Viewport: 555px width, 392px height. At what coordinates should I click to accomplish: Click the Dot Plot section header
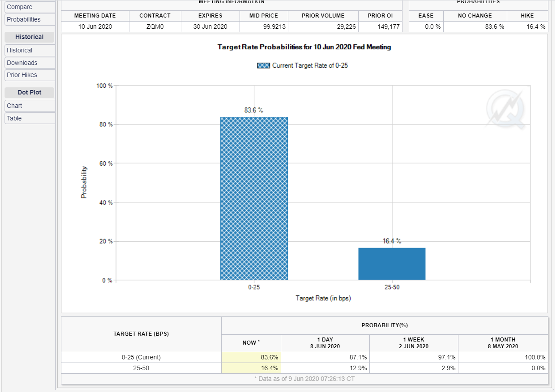coord(29,92)
